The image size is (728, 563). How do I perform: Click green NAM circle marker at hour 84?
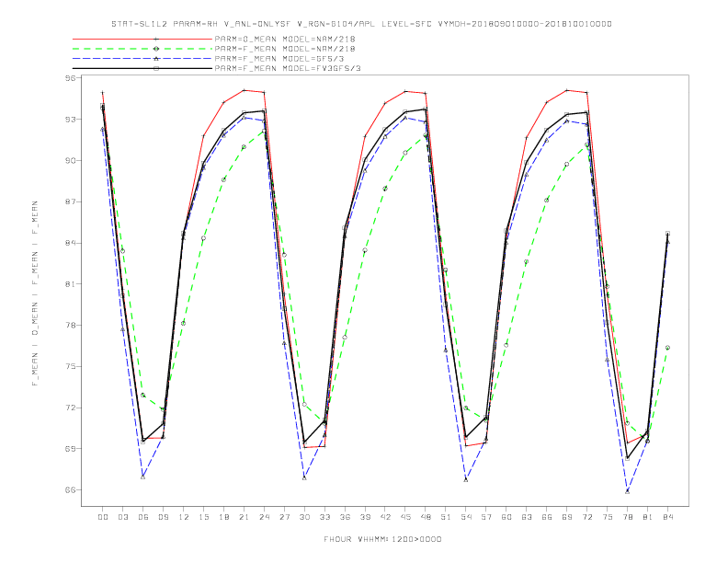point(667,348)
